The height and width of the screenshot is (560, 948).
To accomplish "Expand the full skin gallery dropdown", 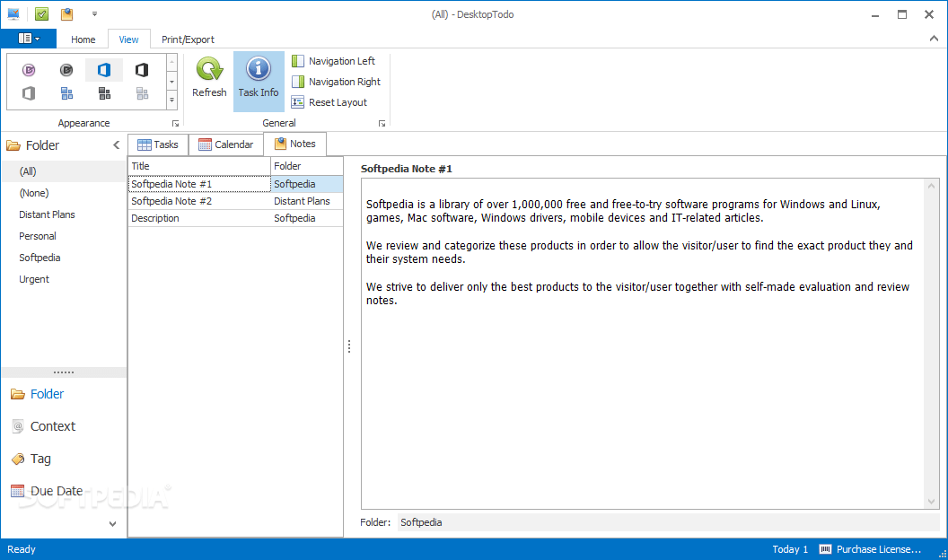I will (x=171, y=101).
